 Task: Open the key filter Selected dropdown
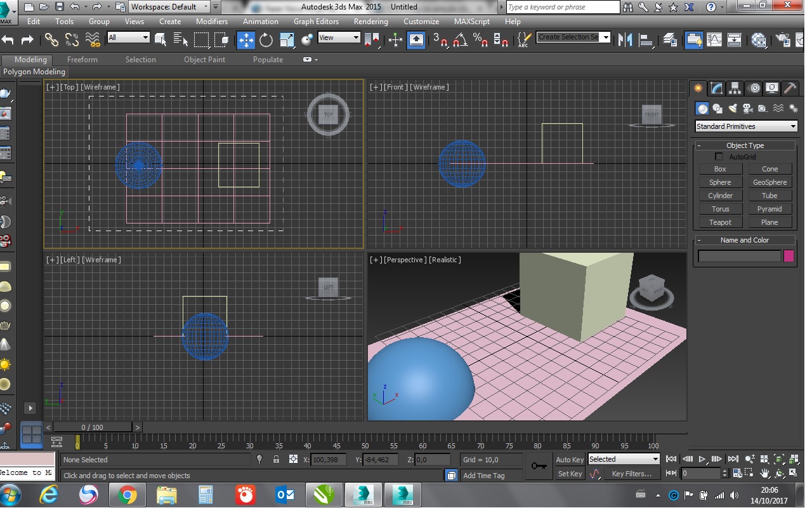click(624, 459)
